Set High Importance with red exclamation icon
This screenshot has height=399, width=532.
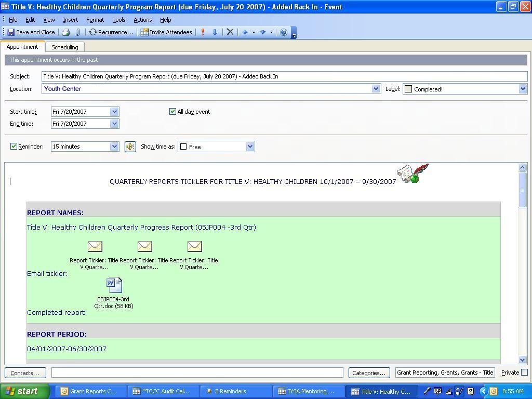203,32
